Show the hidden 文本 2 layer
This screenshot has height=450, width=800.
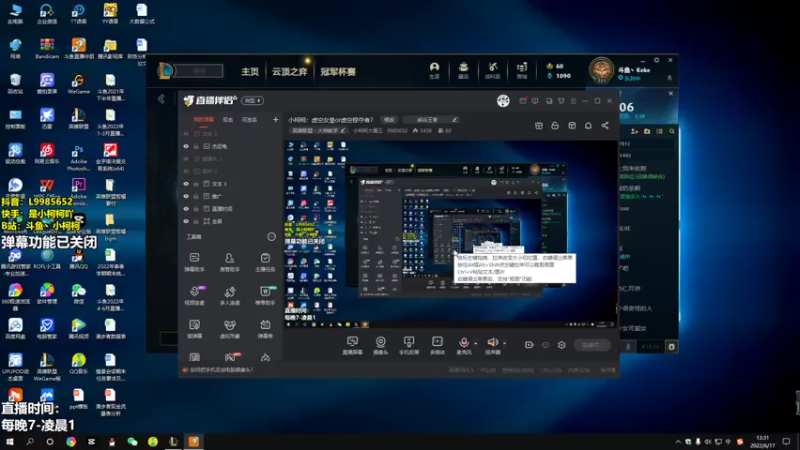pos(186,134)
